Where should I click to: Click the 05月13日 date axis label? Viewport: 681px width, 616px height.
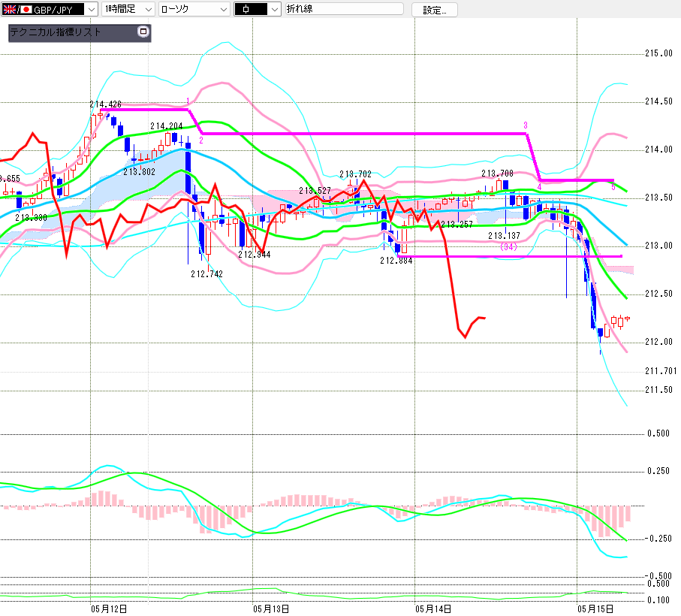pyautogui.click(x=271, y=609)
